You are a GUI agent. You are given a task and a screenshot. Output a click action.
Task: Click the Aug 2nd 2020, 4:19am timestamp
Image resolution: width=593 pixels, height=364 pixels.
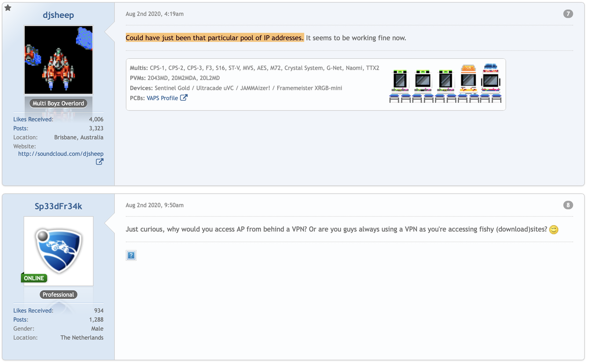(x=155, y=14)
